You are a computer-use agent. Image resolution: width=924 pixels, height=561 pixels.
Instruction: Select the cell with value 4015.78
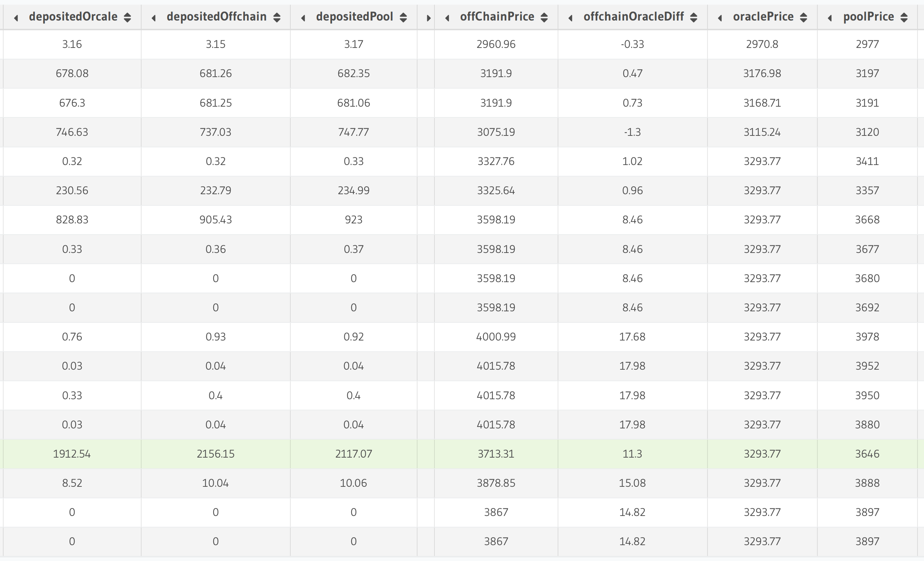coord(496,366)
